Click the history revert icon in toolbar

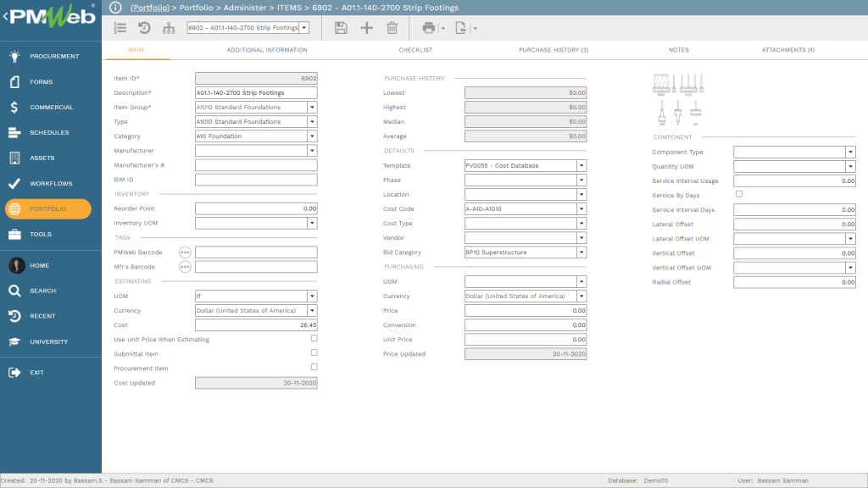[x=144, y=28]
